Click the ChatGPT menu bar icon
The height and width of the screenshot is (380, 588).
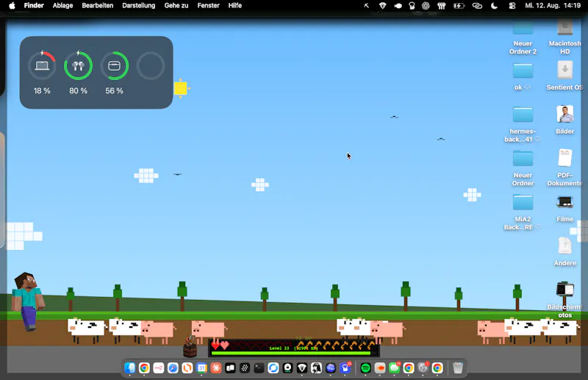click(426, 6)
